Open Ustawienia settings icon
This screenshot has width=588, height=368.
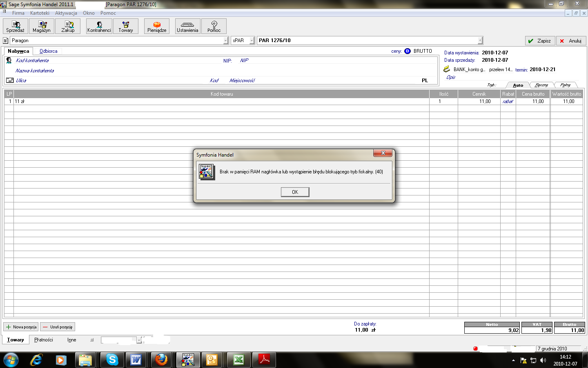click(187, 26)
